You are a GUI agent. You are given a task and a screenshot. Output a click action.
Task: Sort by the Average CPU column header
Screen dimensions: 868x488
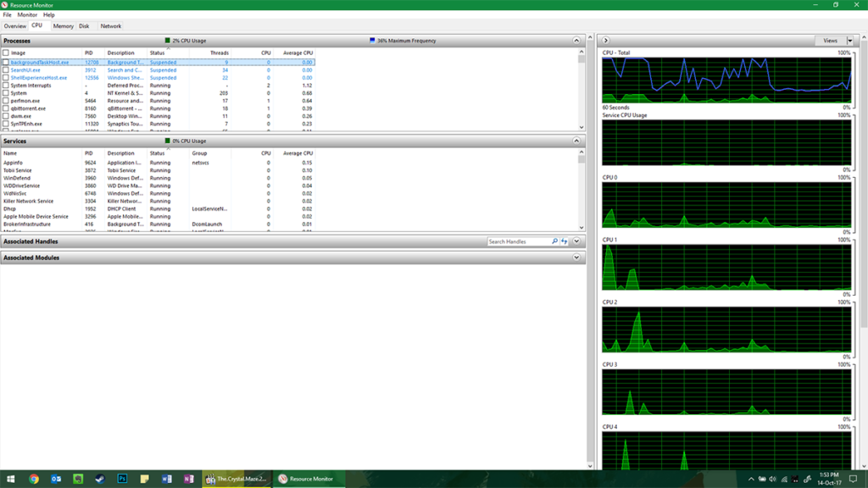click(297, 53)
